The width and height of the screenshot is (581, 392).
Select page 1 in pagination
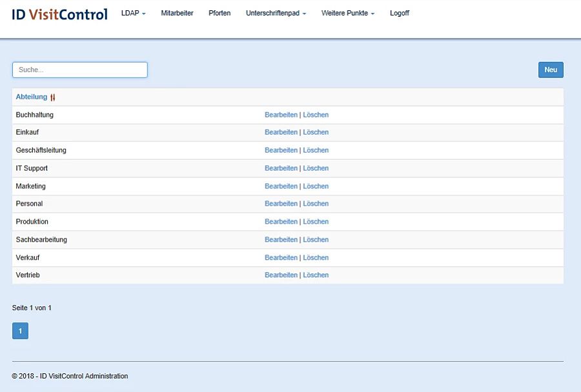20,331
